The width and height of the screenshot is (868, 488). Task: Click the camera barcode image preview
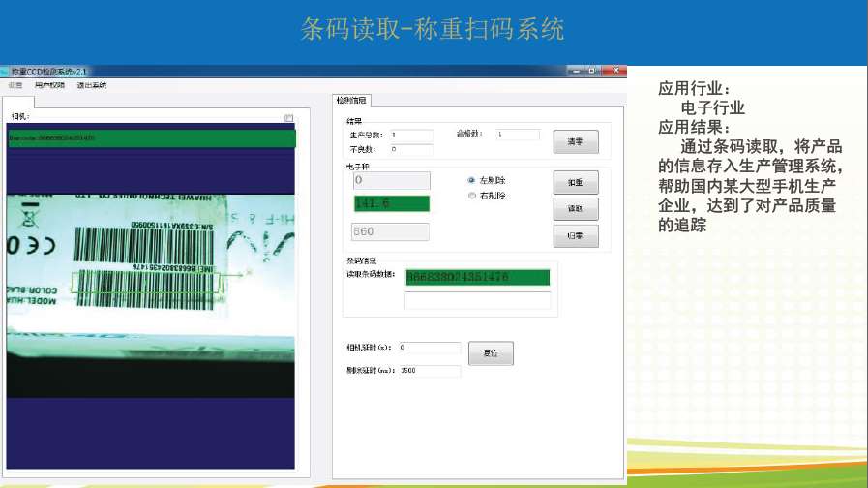pos(151,295)
